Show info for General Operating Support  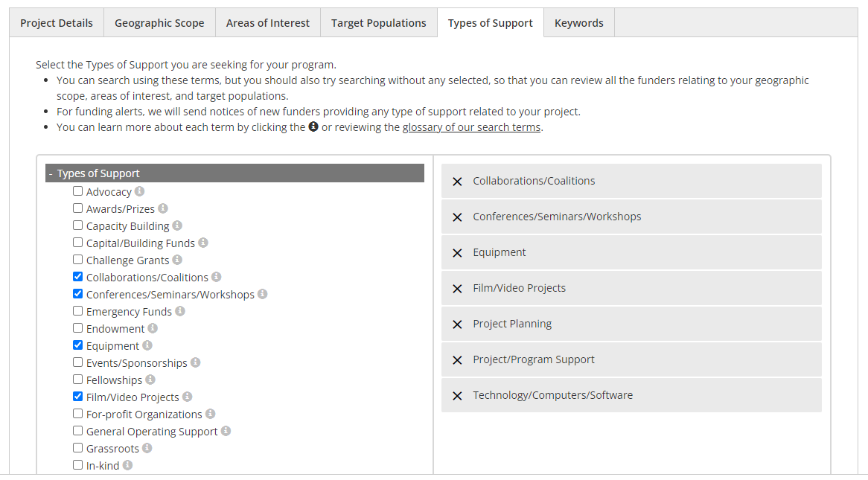[x=226, y=431]
